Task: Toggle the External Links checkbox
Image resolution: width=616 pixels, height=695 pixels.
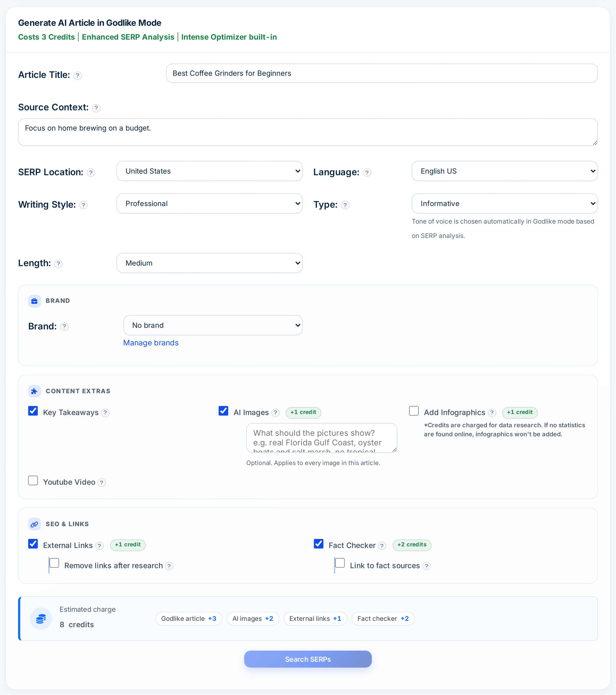Action: click(x=33, y=544)
